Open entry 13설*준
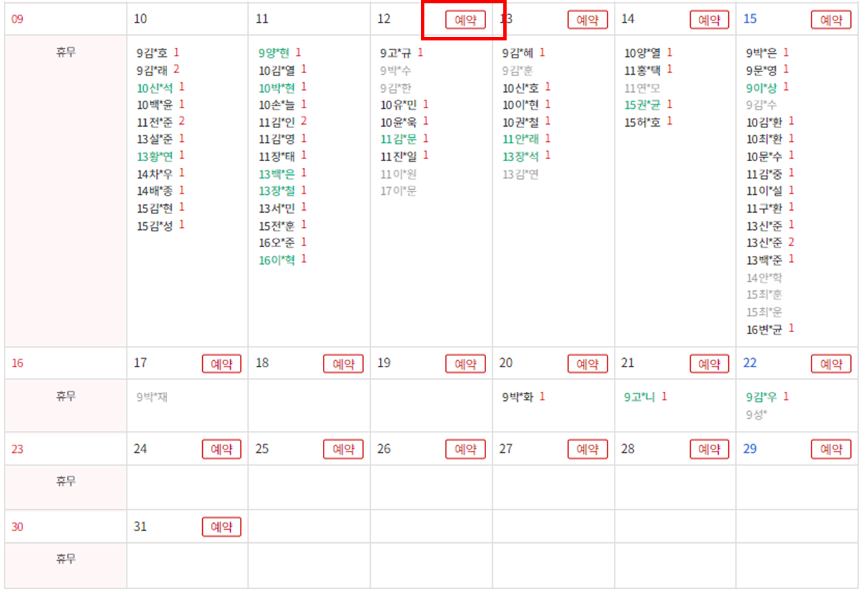This screenshot has height=592, width=868. [155, 139]
